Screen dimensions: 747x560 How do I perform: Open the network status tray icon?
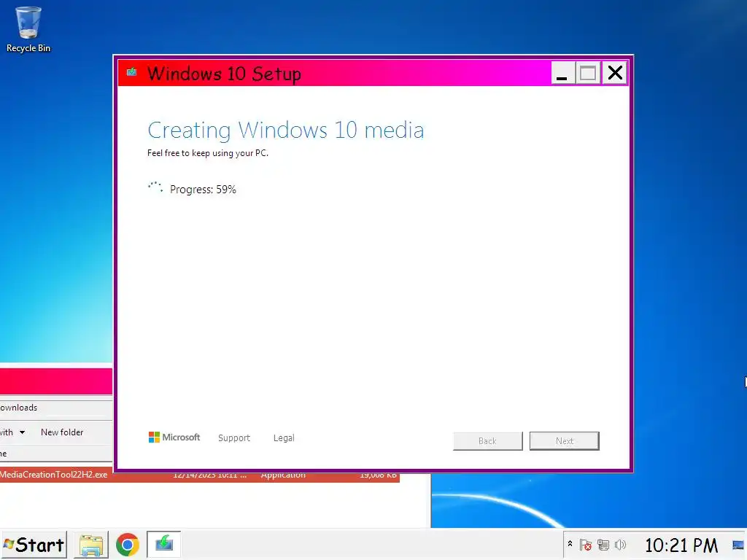[603, 545]
